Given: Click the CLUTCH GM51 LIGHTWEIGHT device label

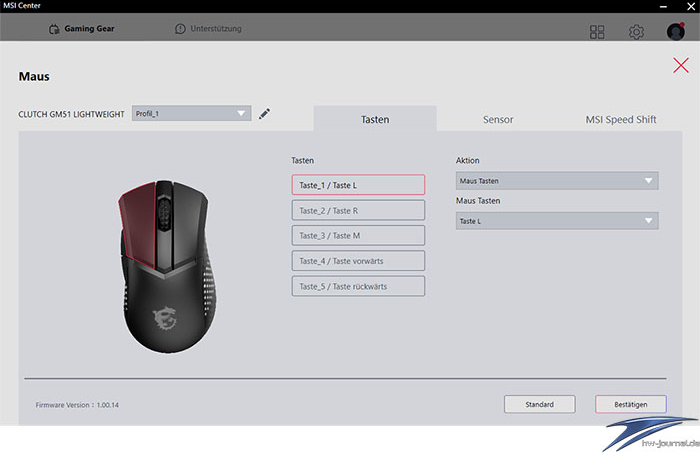Looking at the screenshot, I should click(x=71, y=114).
